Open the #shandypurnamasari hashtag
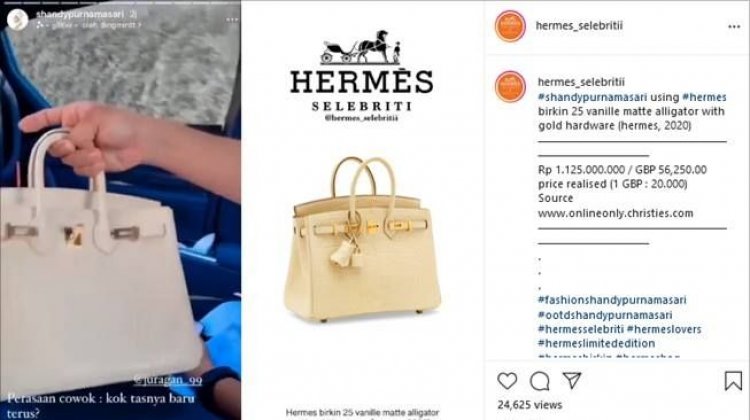The image size is (750, 420). [592, 97]
